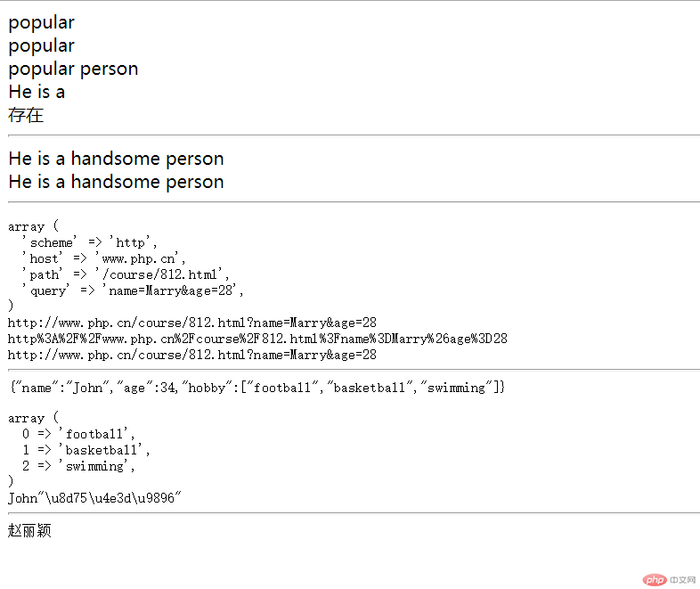Click the "array (" line above the scheme entry
This screenshot has height=589, width=700.
32,226
